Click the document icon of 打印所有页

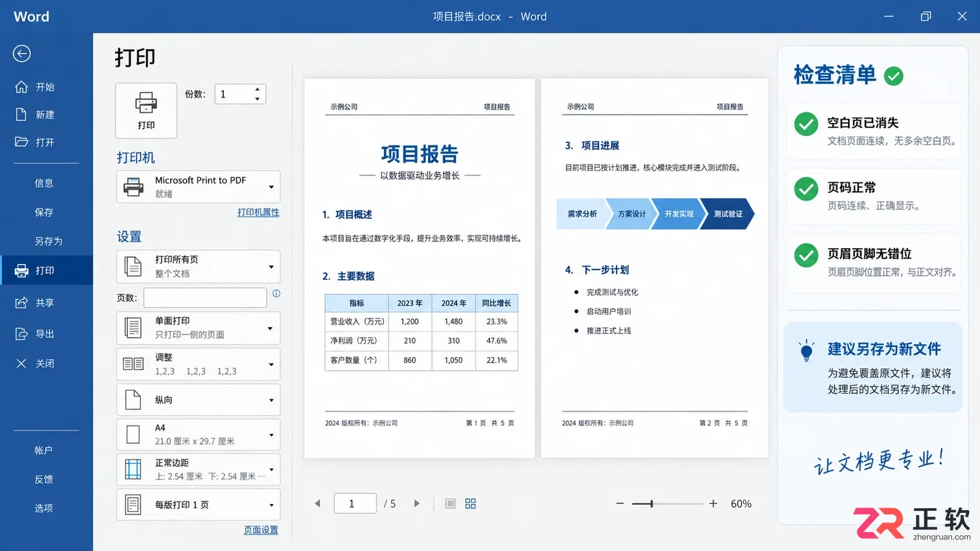coord(133,266)
